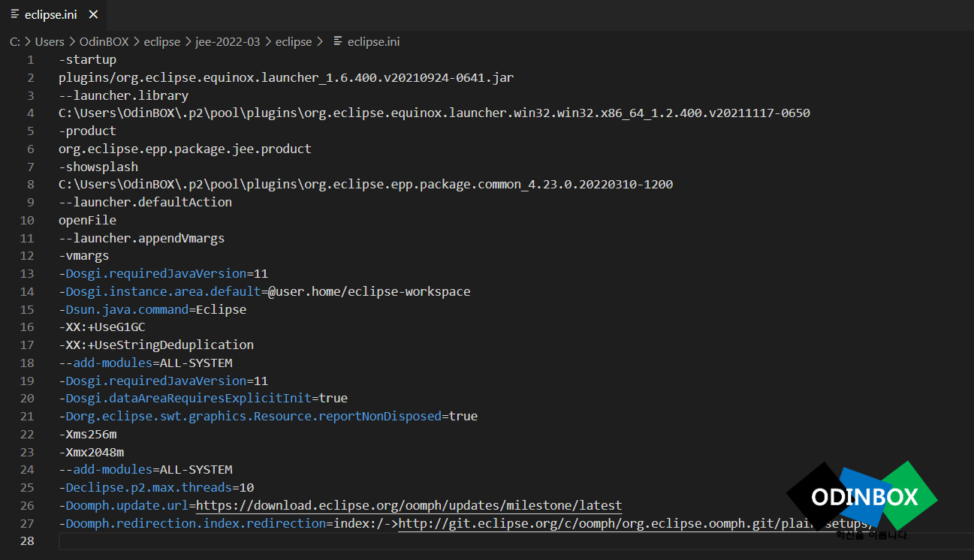Click --add-modules on line 24
This screenshot has width=974, height=560.
point(105,470)
